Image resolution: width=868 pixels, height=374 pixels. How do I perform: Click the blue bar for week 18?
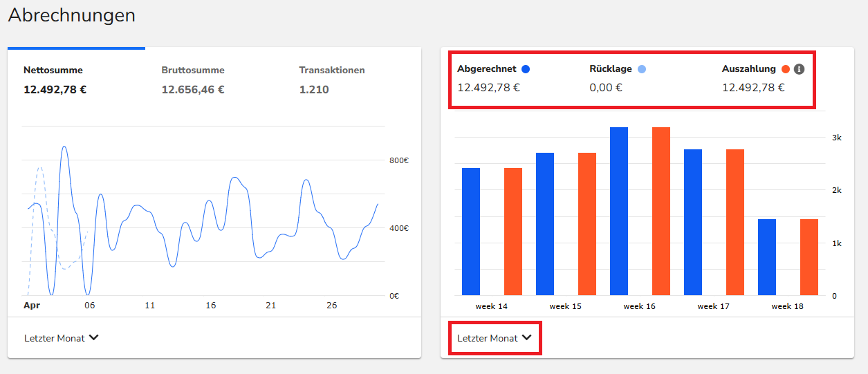pos(767,257)
